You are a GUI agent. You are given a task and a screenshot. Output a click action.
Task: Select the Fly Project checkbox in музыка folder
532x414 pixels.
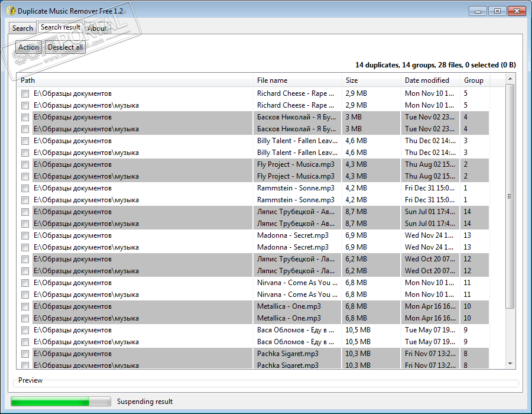click(25, 176)
